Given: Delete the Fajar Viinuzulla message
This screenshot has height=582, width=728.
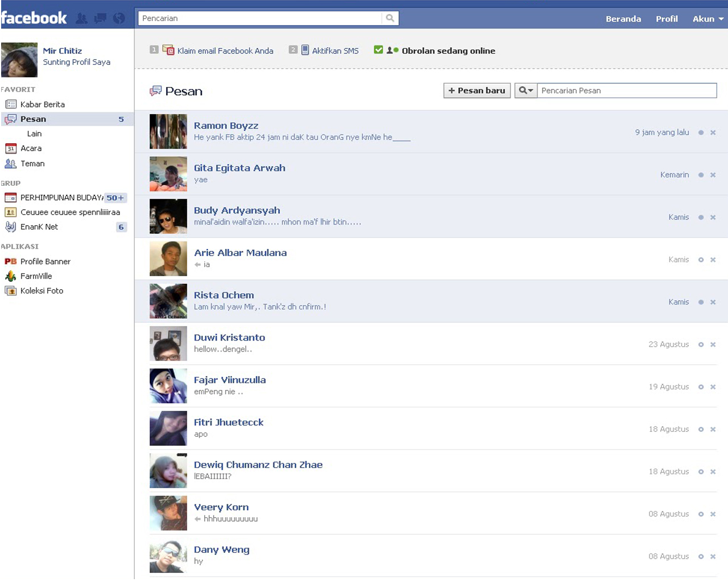Looking at the screenshot, I should pyautogui.click(x=713, y=387).
